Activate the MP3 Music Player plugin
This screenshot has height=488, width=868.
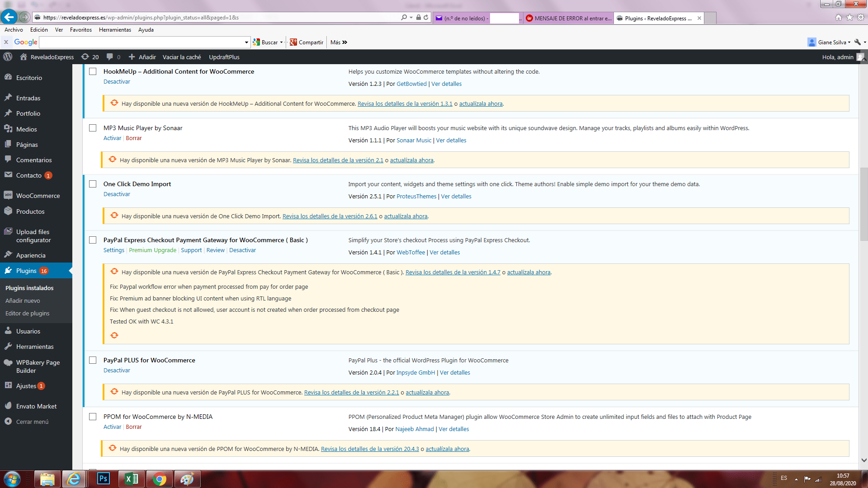[x=112, y=138]
